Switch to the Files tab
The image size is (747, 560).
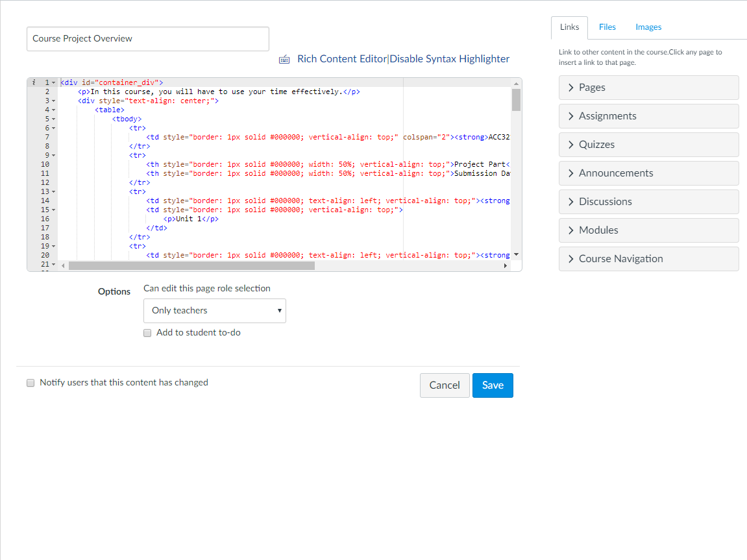607,27
